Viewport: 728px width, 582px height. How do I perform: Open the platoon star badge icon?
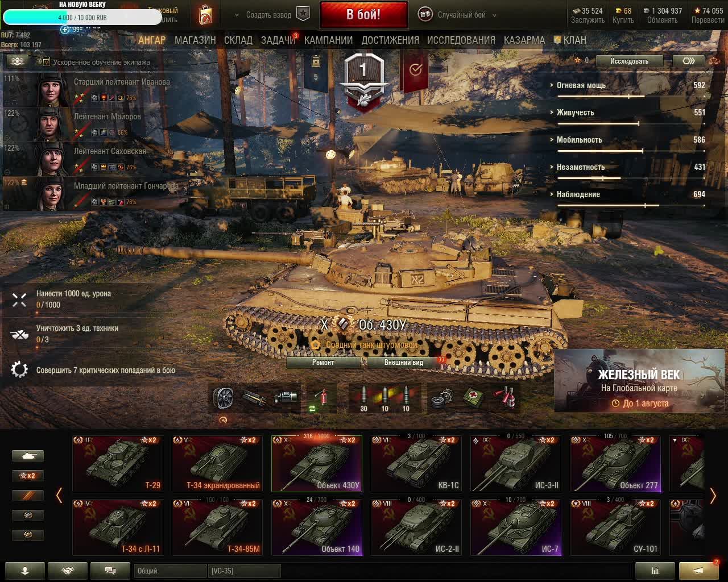(x=303, y=15)
